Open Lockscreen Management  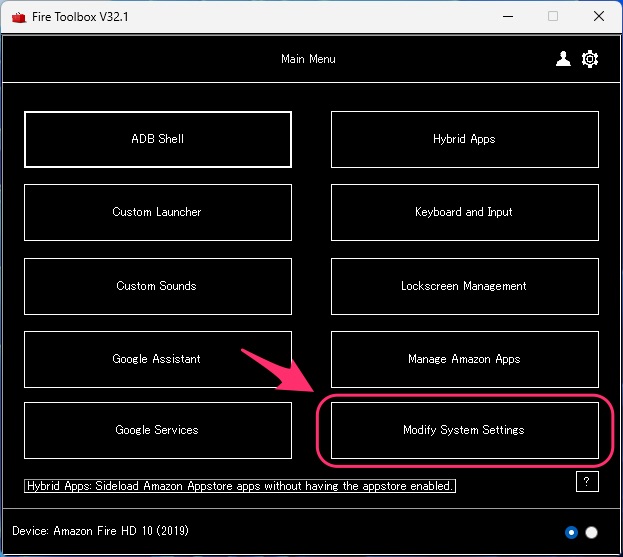point(464,286)
